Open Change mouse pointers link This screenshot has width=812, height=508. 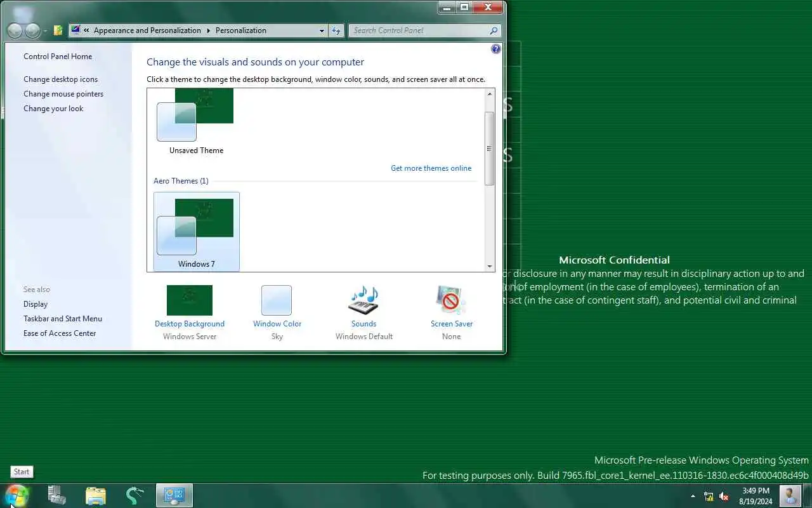[x=63, y=94]
